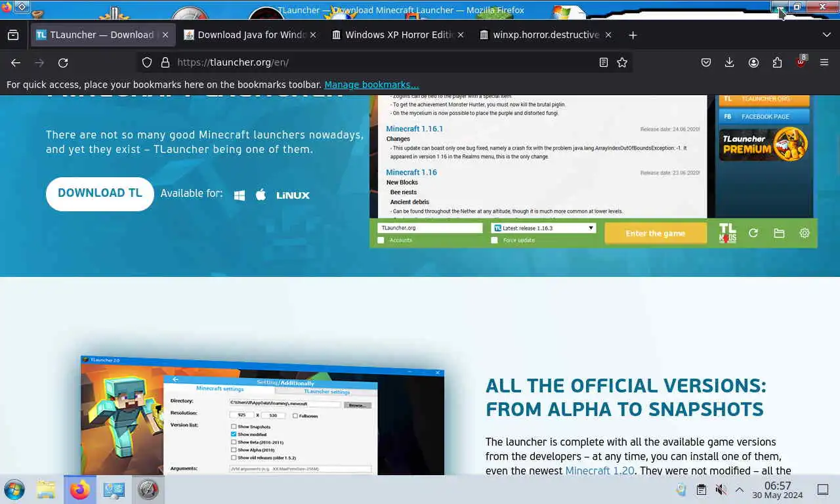Close the Download Java tab
Viewport: 840px width, 504px height.
(x=313, y=35)
